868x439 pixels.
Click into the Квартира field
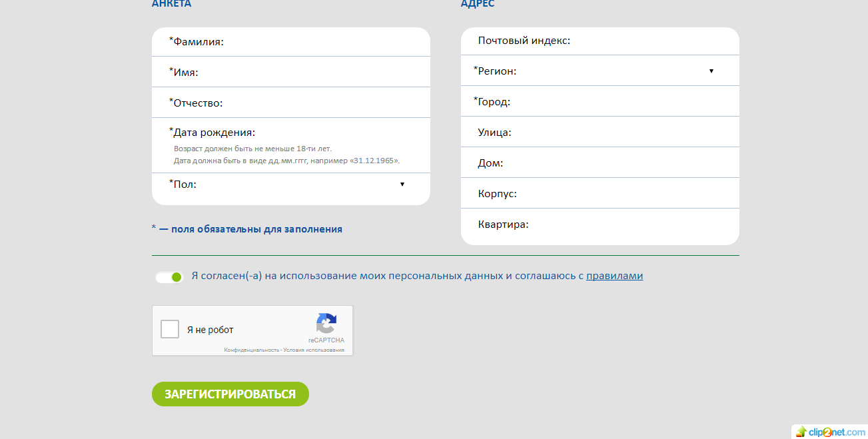point(626,224)
